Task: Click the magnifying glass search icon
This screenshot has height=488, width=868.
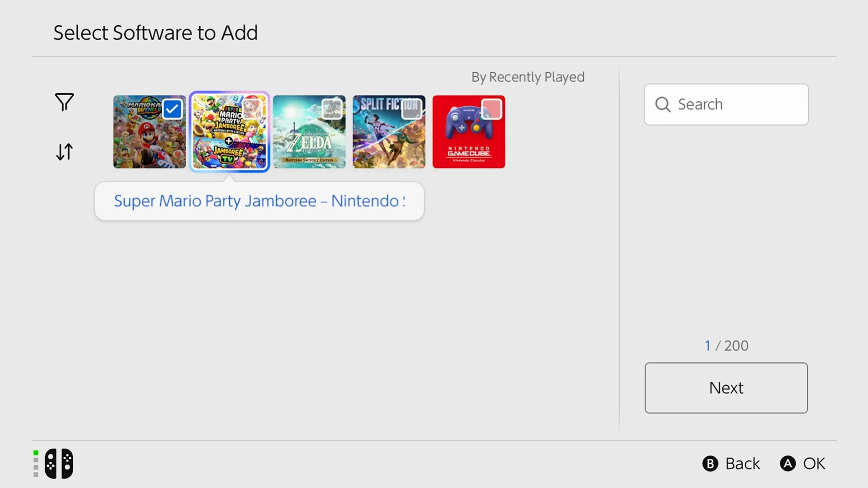Action: click(663, 104)
